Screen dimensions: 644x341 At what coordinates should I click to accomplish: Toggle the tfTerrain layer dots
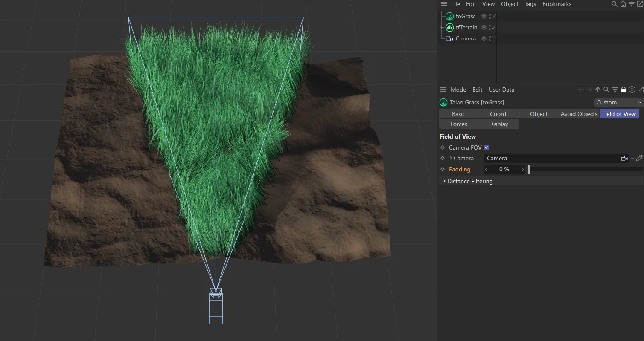tap(484, 27)
